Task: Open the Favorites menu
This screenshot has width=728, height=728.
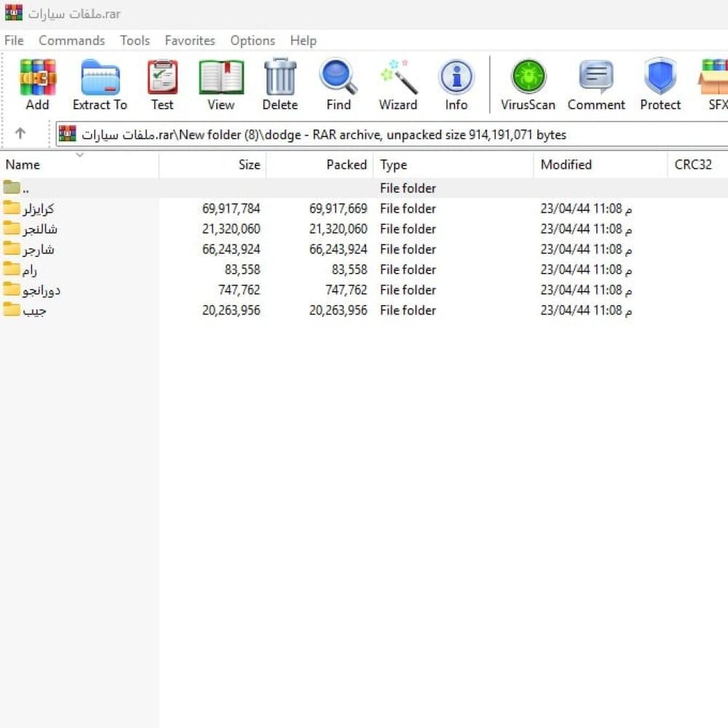Action: [190, 41]
